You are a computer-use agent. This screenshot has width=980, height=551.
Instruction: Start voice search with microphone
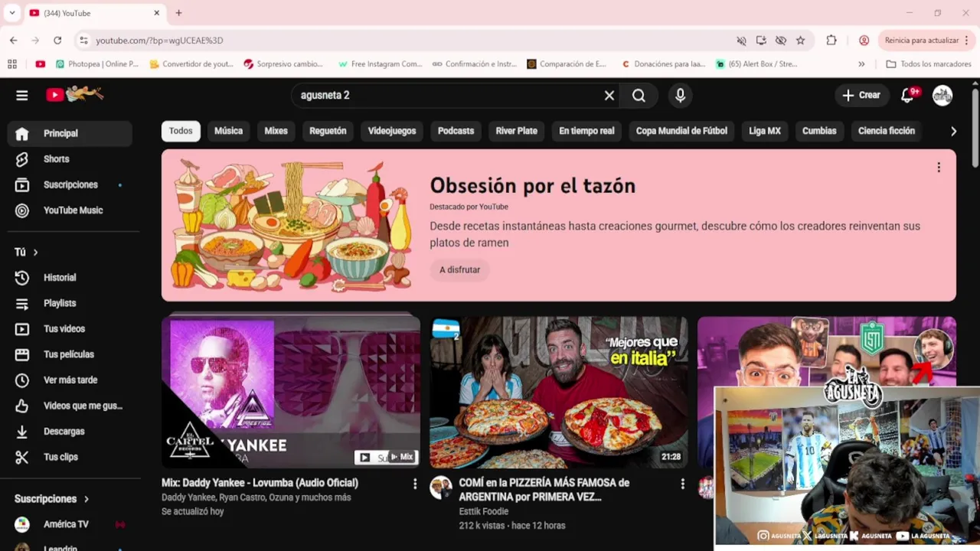coord(680,96)
